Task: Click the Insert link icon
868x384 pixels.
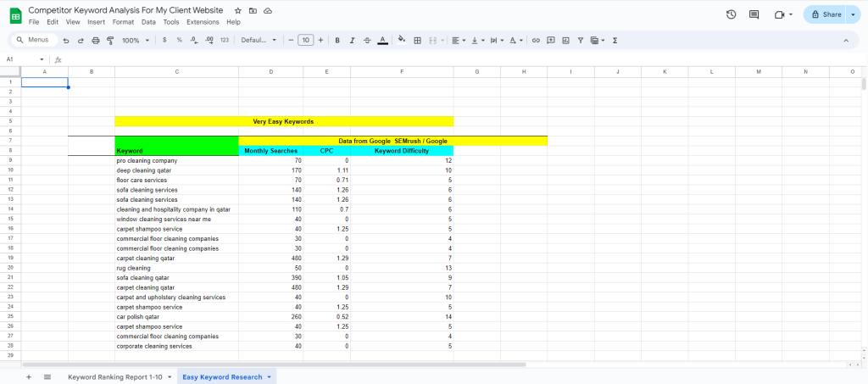Action: click(x=535, y=40)
